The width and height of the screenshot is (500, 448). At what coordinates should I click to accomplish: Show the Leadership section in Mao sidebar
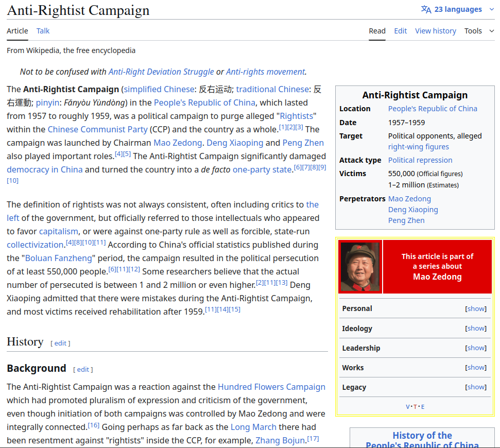click(x=475, y=348)
